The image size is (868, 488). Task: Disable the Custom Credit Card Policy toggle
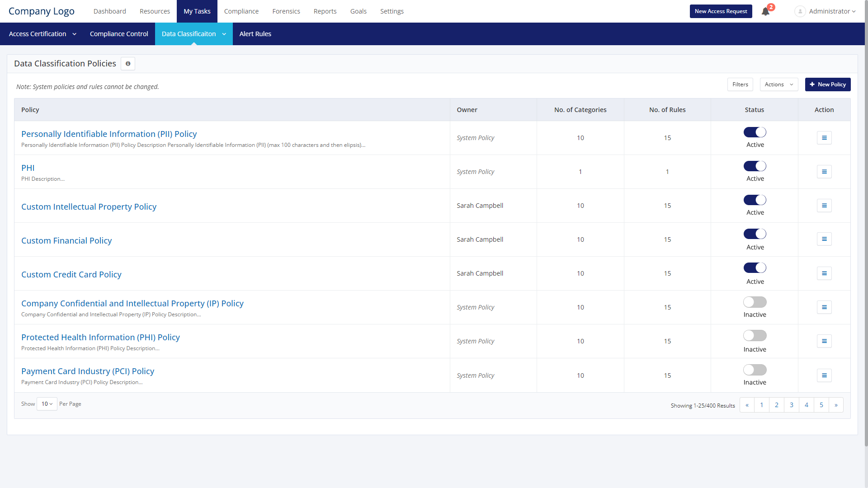tap(755, 268)
